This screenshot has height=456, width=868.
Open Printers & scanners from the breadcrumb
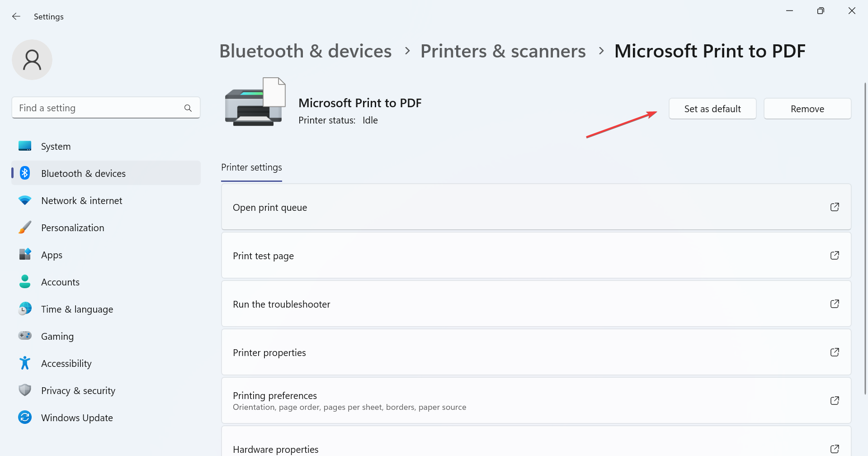(x=503, y=51)
